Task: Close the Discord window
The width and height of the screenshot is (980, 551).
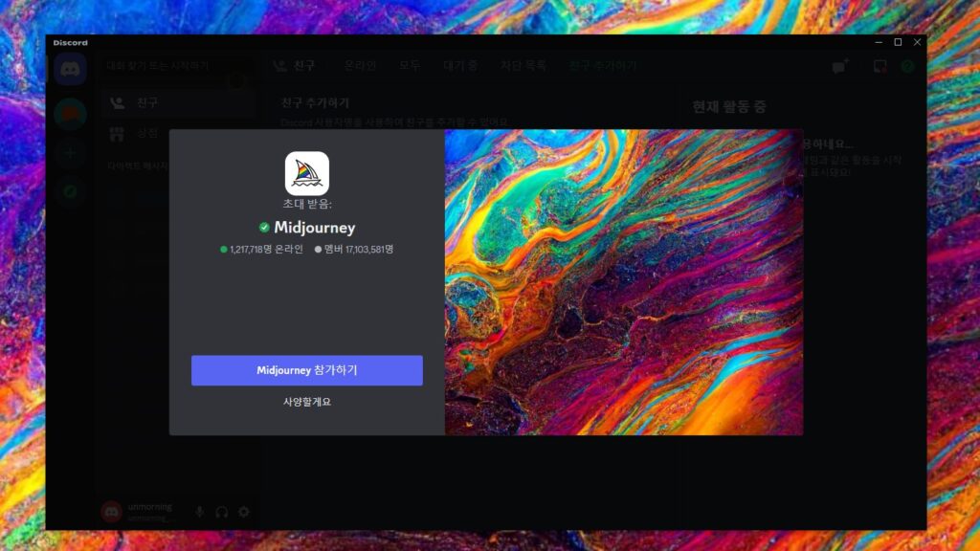Action: tap(917, 42)
